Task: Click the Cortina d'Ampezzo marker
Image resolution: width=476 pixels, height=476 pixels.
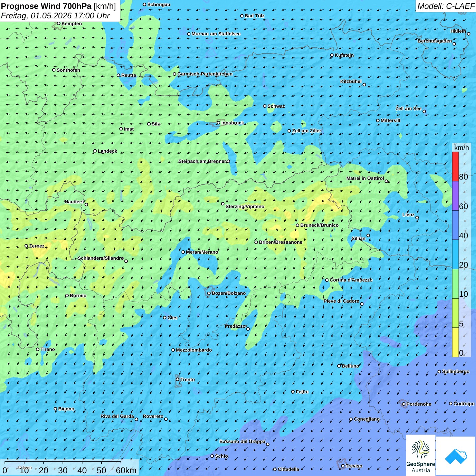Action: [x=327, y=280]
